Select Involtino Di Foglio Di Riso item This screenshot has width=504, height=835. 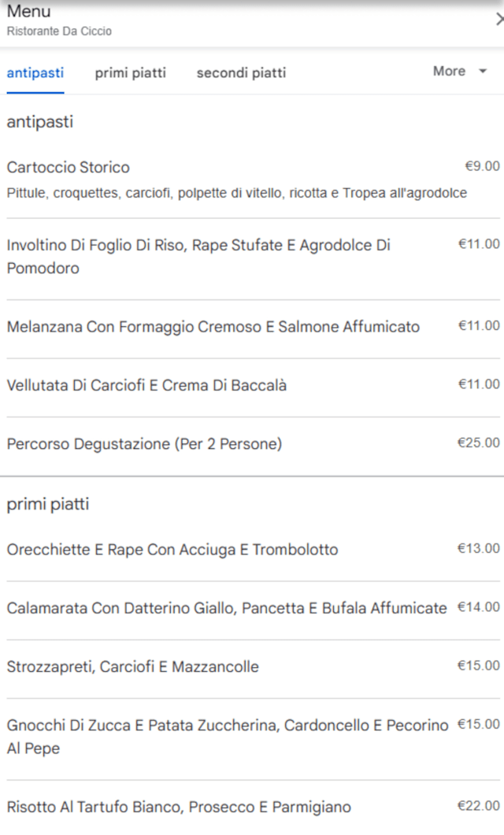(x=198, y=257)
